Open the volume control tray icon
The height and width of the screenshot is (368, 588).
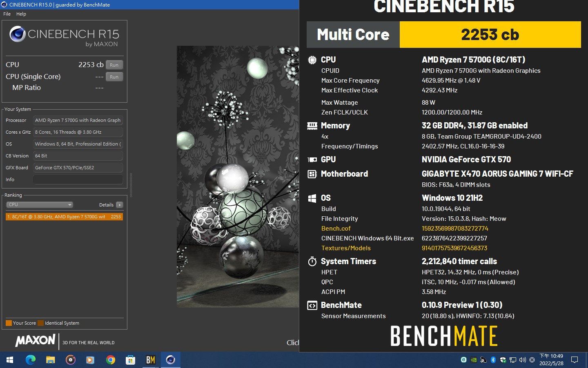click(522, 360)
